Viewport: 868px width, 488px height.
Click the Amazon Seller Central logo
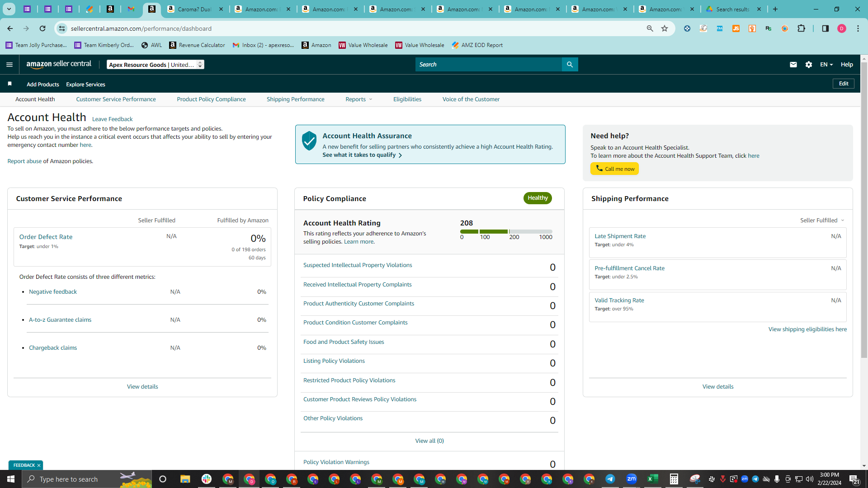pos(59,64)
